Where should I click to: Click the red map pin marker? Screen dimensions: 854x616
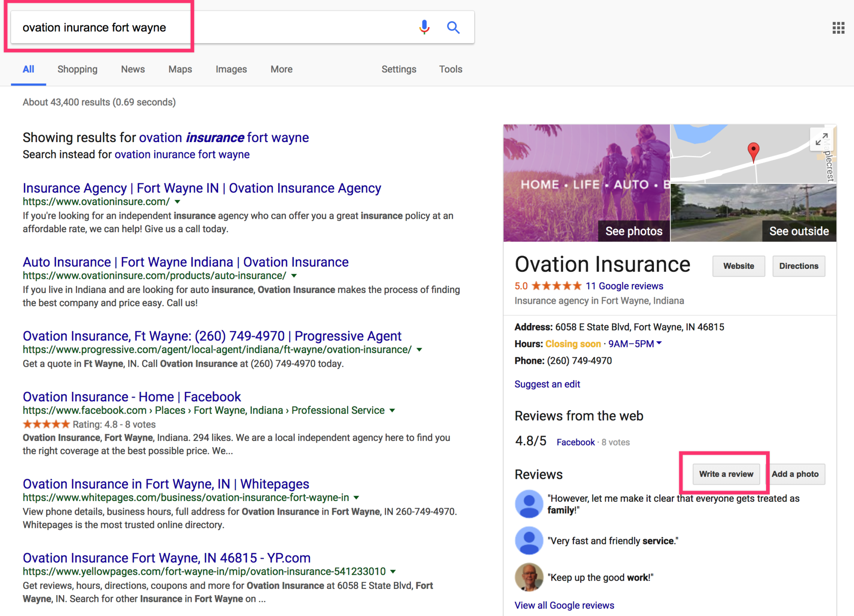[753, 153]
